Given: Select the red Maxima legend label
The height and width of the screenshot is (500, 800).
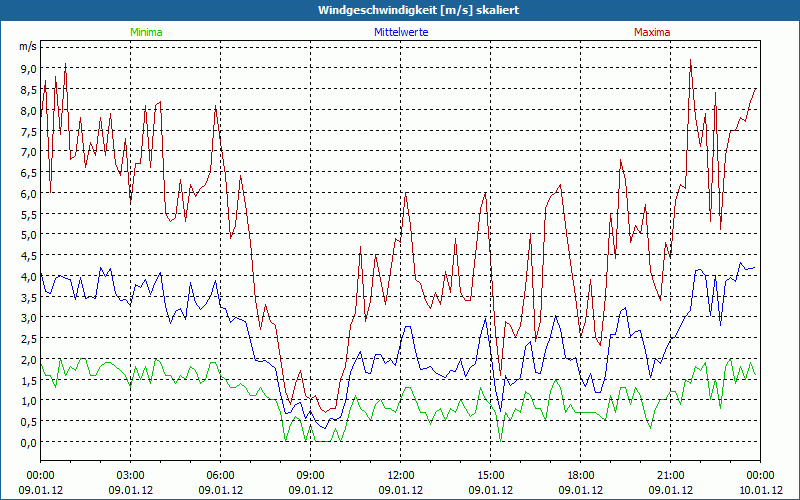Looking at the screenshot, I should coord(652,32).
